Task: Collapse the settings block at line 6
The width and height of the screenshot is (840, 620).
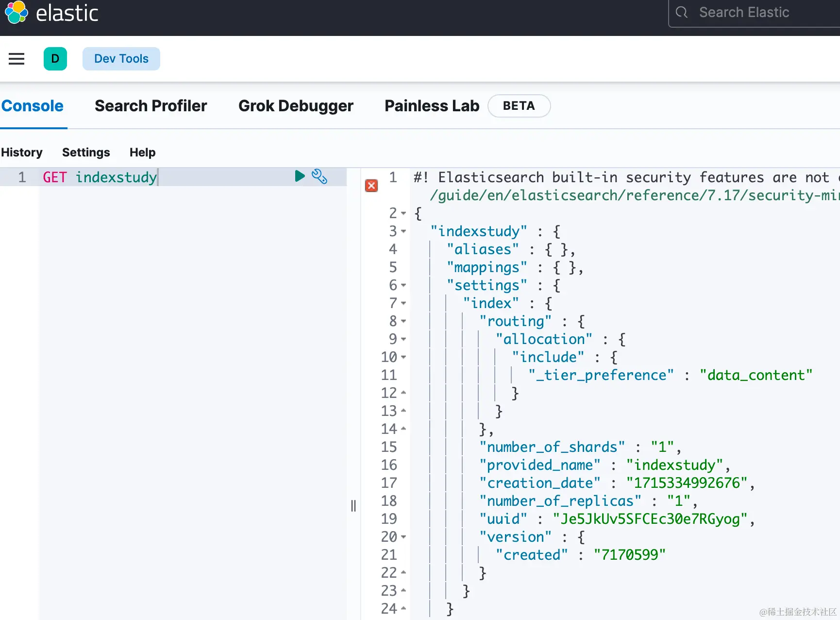Action: (x=403, y=285)
